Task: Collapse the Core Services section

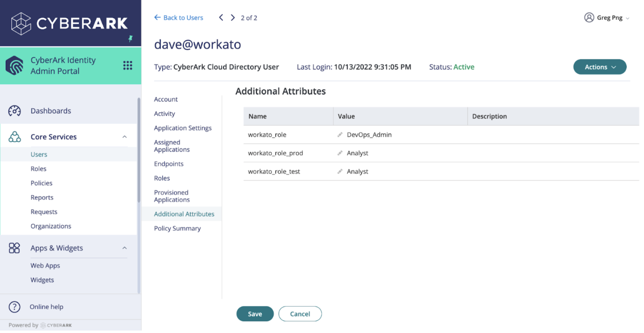Action: (125, 137)
